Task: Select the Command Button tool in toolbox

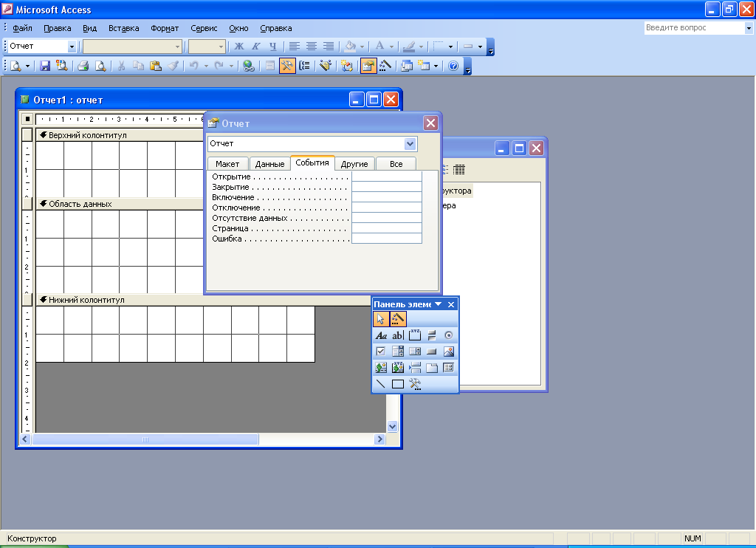Action: click(x=431, y=352)
